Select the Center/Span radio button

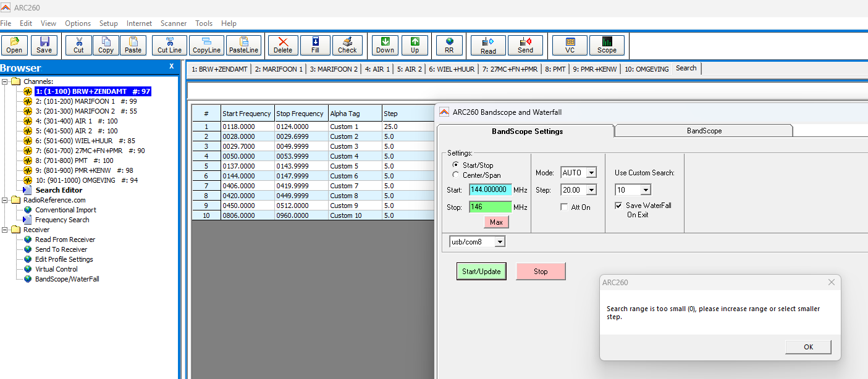click(x=456, y=175)
